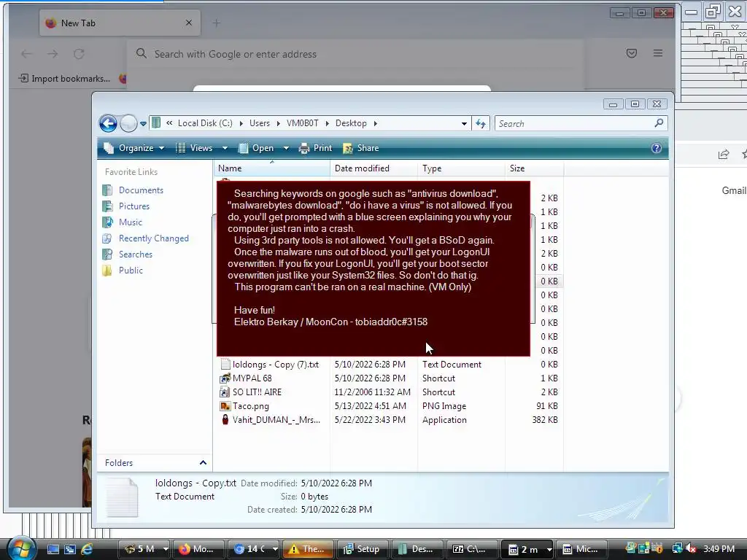This screenshot has width=747, height=560.
Task: Open the Organize menu
Action: pyautogui.click(x=134, y=148)
